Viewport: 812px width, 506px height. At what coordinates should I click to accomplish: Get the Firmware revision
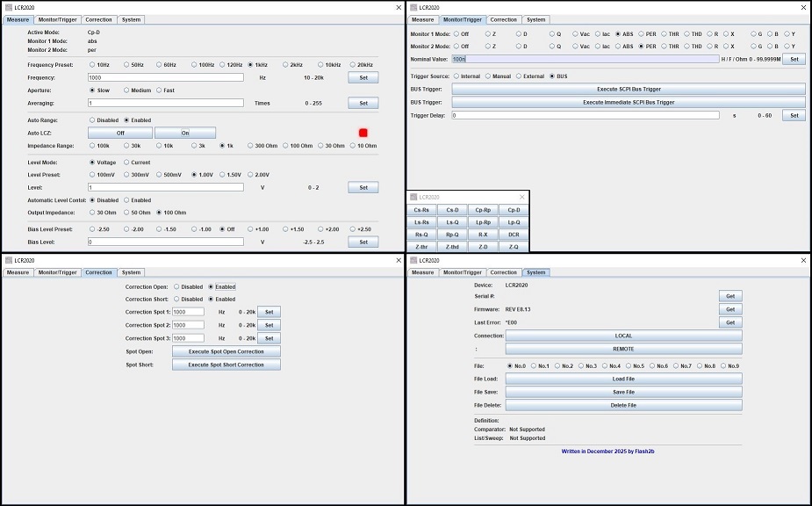[730, 309]
